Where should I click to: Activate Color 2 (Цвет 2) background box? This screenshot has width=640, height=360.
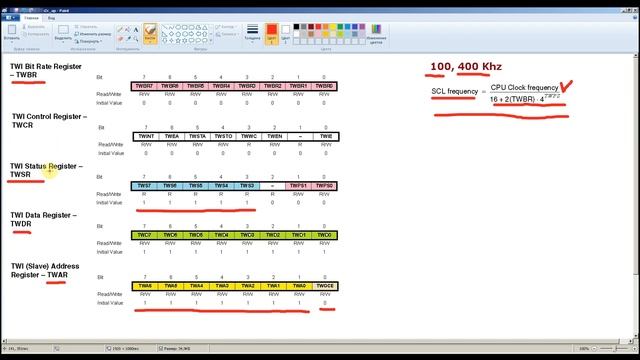(286, 33)
